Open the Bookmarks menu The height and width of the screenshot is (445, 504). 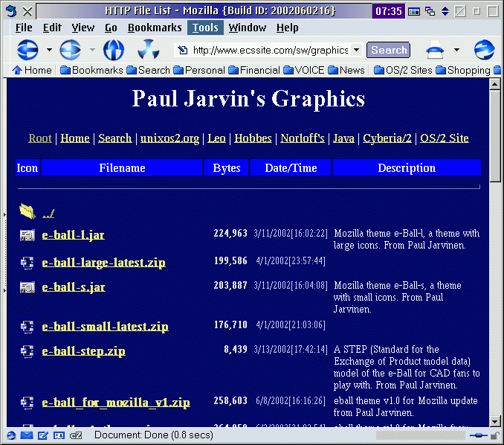pyautogui.click(x=155, y=28)
